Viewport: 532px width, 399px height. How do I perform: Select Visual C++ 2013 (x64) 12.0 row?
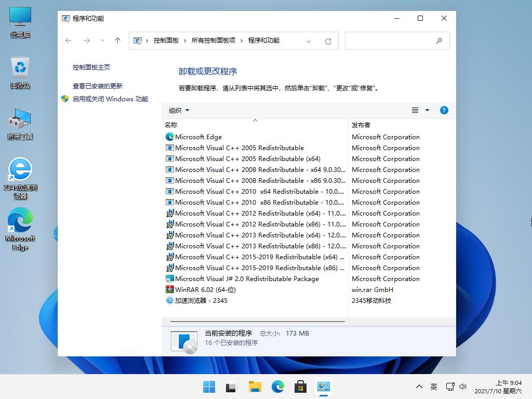pyautogui.click(x=256, y=235)
